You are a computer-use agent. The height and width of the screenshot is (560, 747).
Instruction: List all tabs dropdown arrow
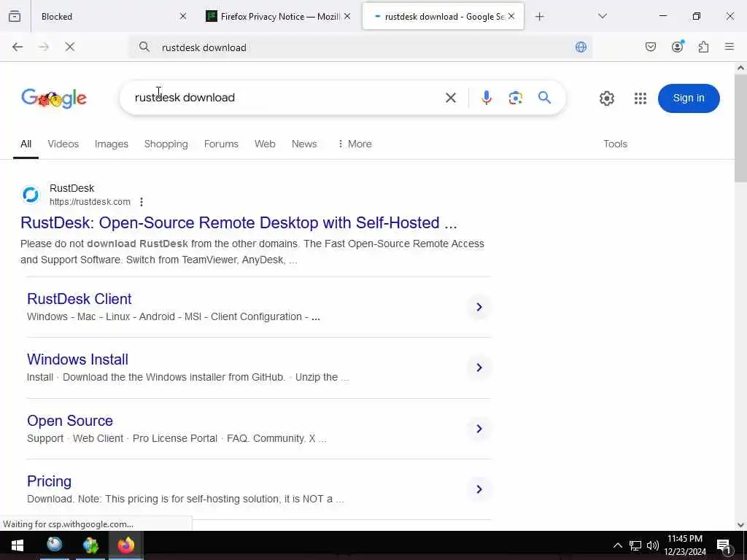tap(603, 16)
